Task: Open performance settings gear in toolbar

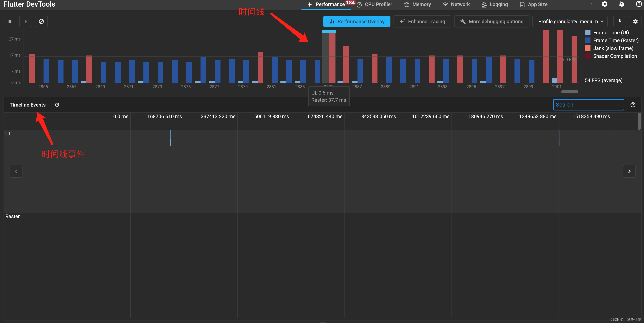Action: click(635, 21)
